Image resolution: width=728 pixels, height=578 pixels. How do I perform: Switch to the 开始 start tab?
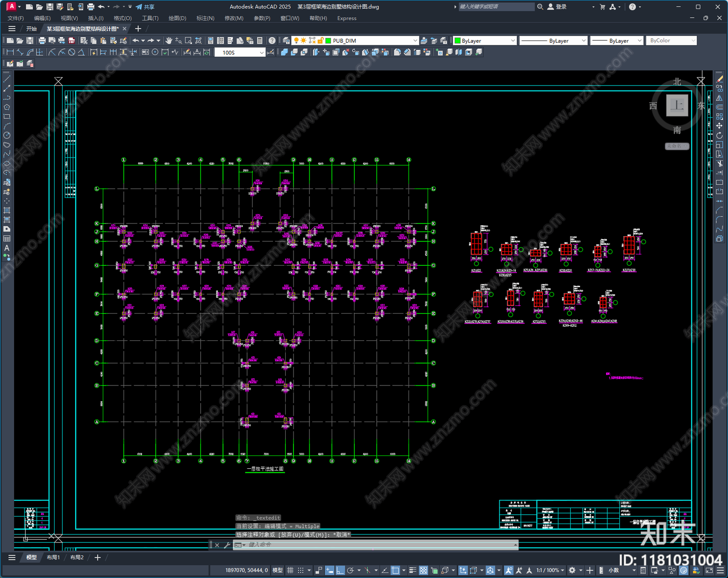(x=31, y=29)
